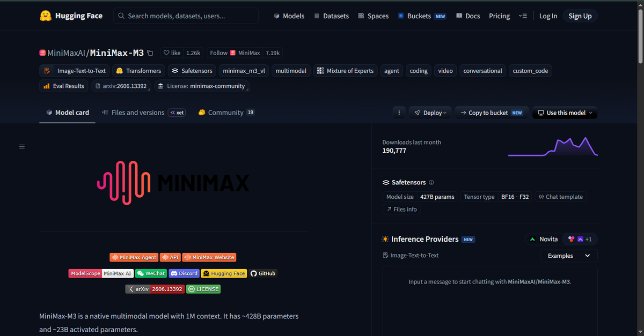
Task: Open the table of contents hamburger icon
Action: pyautogui.click(x=22, y=146)
